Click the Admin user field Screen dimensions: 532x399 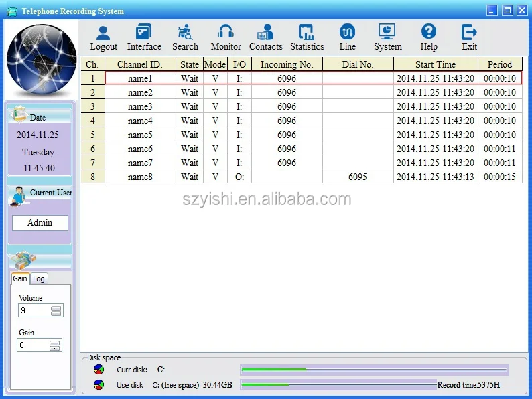[x=40, y=223]
